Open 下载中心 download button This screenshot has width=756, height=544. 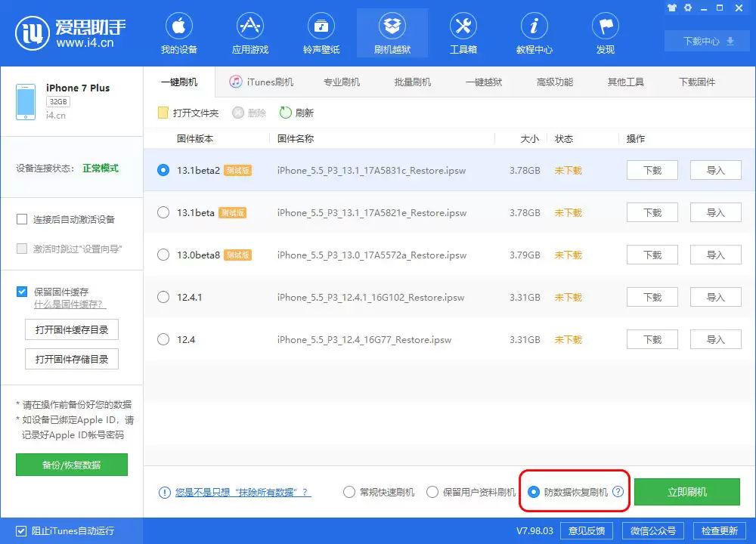708,41
